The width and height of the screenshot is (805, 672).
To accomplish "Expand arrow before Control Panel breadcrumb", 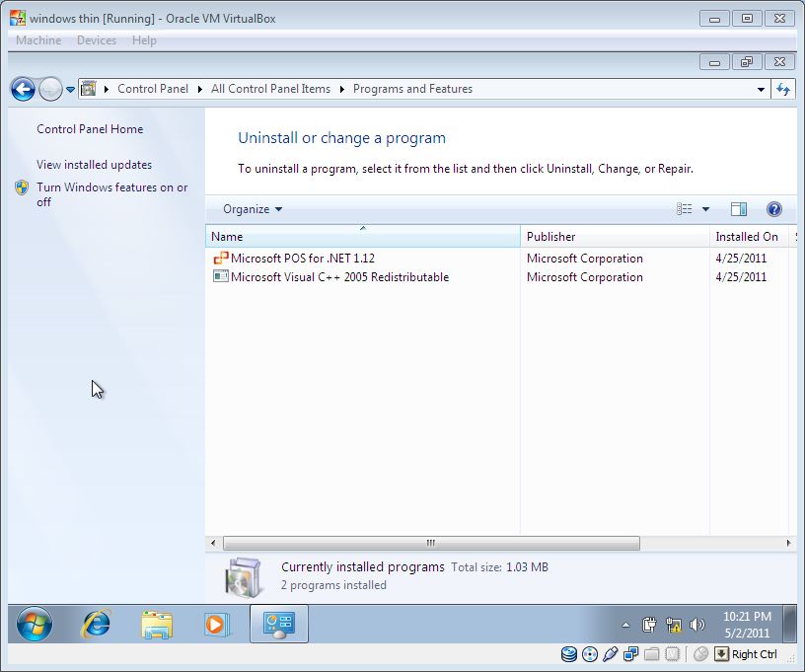I will [x=107, y=90].
